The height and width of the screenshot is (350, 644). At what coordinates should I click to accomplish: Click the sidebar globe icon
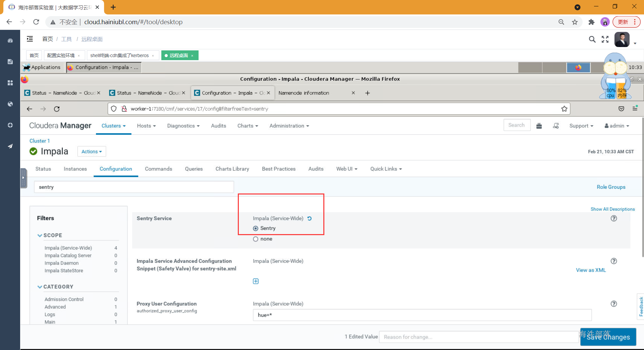pos(10,104)
